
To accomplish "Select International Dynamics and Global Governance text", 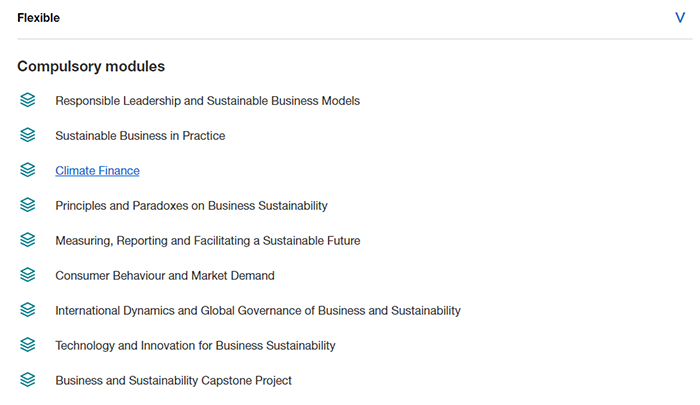I will coord(258,311).
